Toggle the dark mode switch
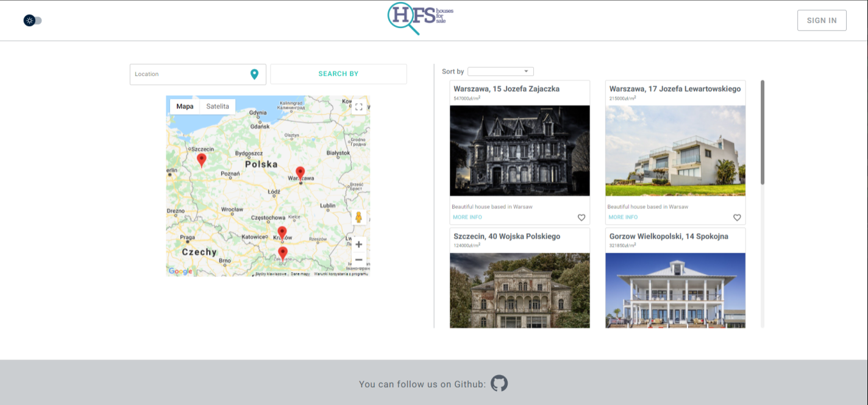 [x=32, y=21]
